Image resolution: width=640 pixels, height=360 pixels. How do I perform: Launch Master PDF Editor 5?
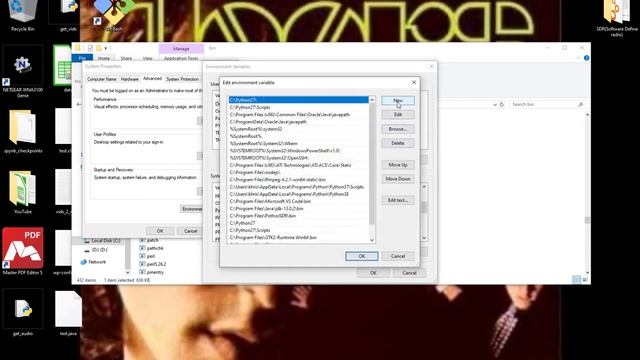[22, 250]
